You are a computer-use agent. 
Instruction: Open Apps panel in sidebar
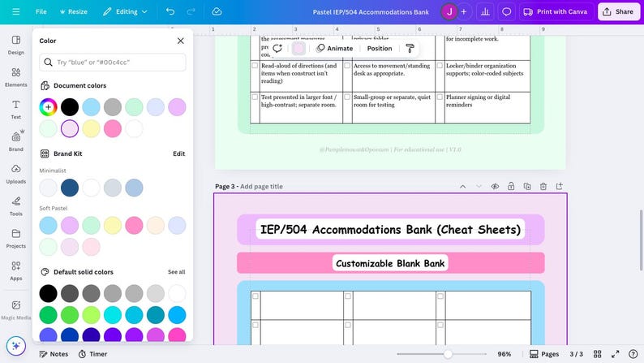[16, 270]
